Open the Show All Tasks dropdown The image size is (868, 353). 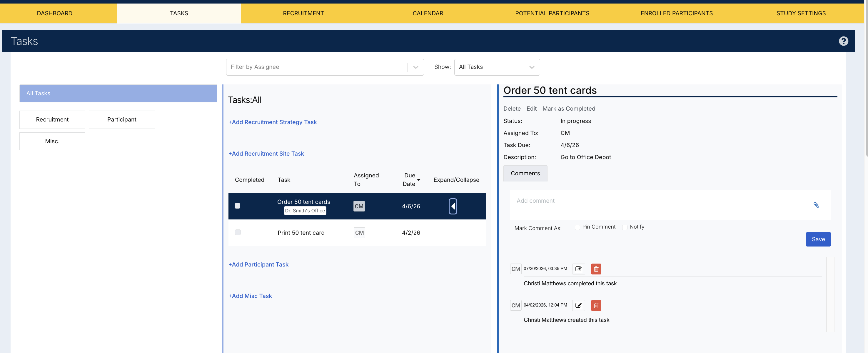coord(497,67)
